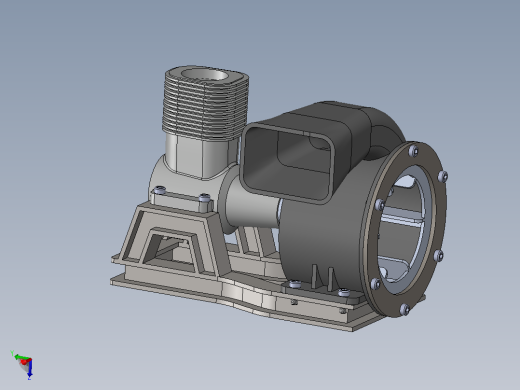Viewport: 520px width, 390px height.
Task: Pick the stiffening ribs on housing bottom
Action: (322, 277)
